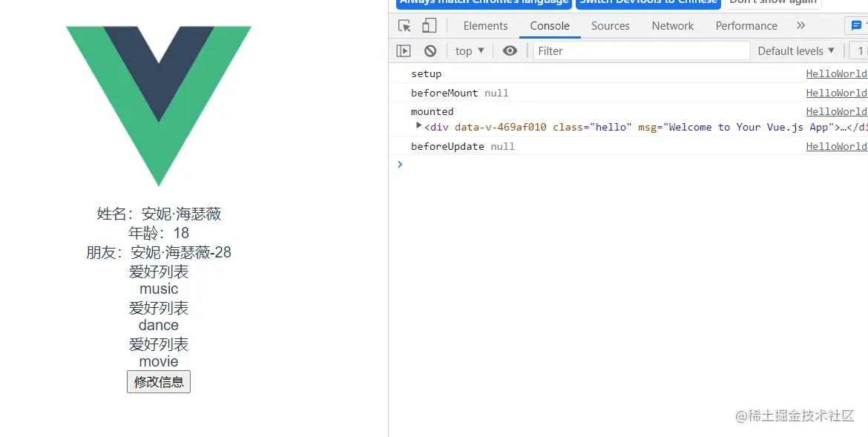Select the setup log message
Screen dimensions: 868x437
427,73
